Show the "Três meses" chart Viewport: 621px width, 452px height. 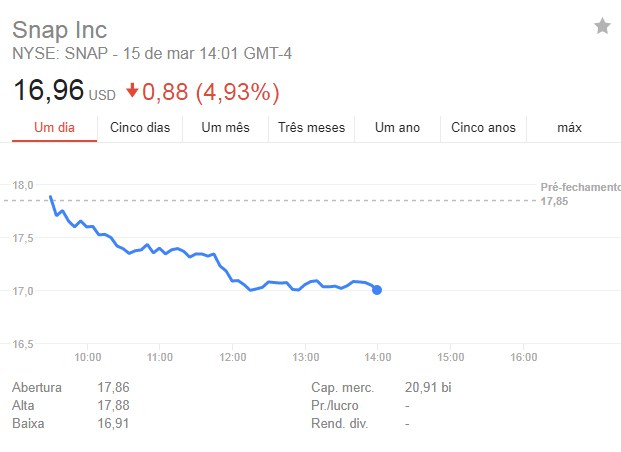click(311, 128)
